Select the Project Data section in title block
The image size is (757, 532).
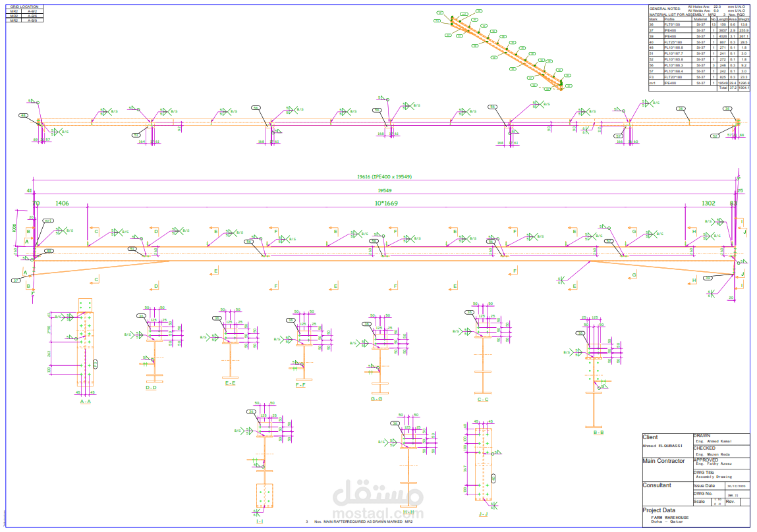(659, 510)
